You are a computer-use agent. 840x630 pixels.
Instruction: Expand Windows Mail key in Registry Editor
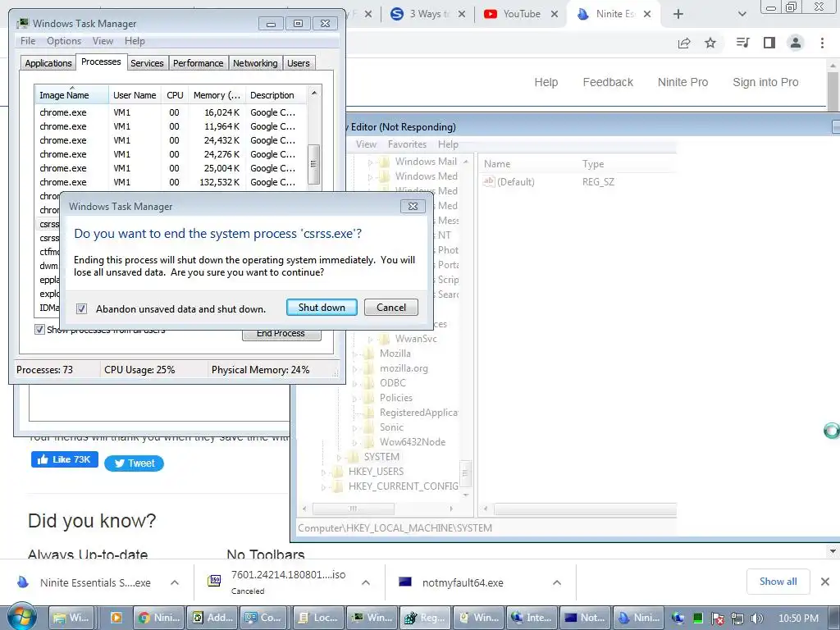click(x=370, y=162)
